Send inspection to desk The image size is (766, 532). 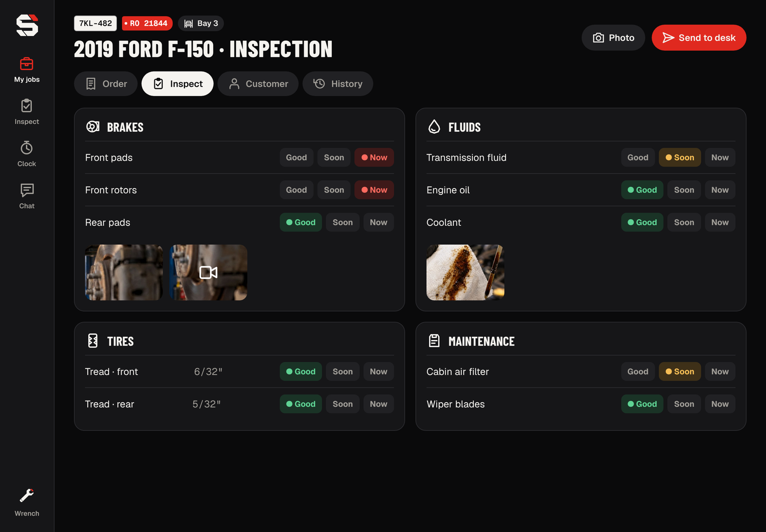point(699,37)
